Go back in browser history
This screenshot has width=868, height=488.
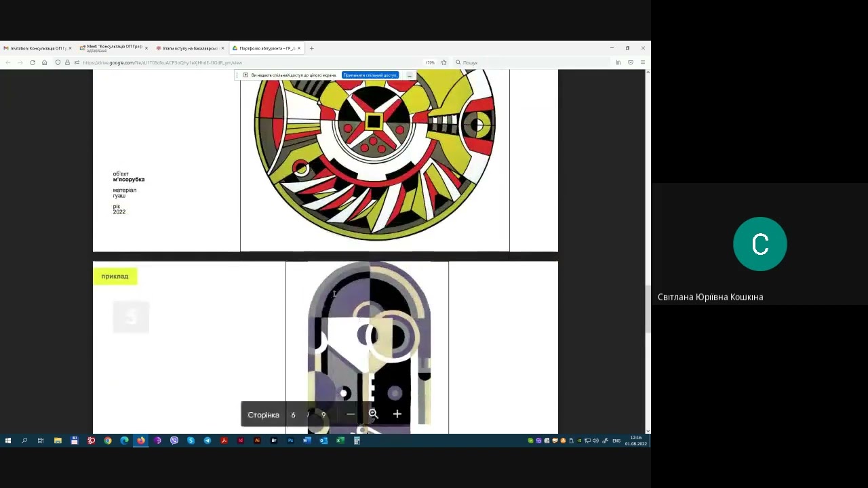(8, 62)
